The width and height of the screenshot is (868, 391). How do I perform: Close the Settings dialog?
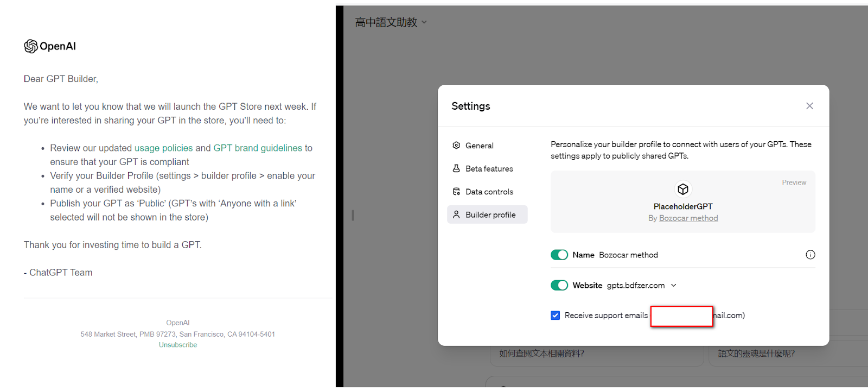click(809, 106)
